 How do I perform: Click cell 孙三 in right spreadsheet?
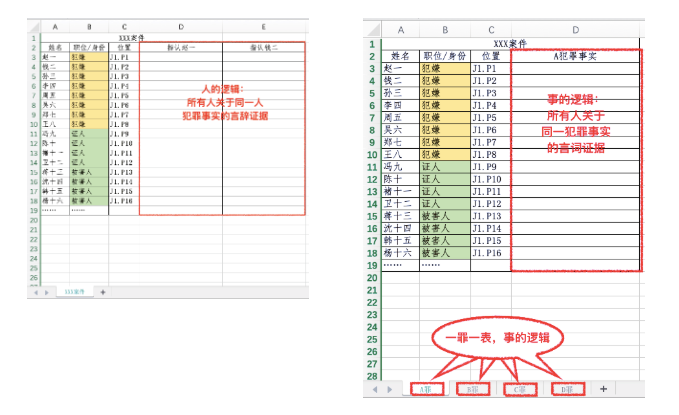click(401, 93)
